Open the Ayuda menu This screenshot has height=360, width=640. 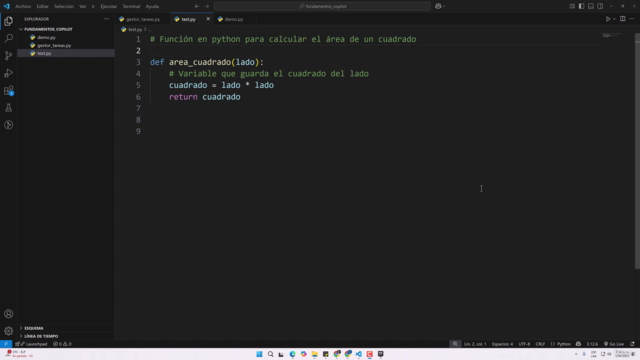tap(152, 6)
